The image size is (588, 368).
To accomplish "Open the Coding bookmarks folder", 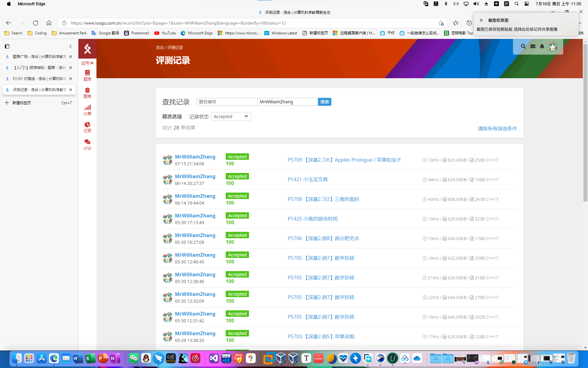I will [37, 33].
